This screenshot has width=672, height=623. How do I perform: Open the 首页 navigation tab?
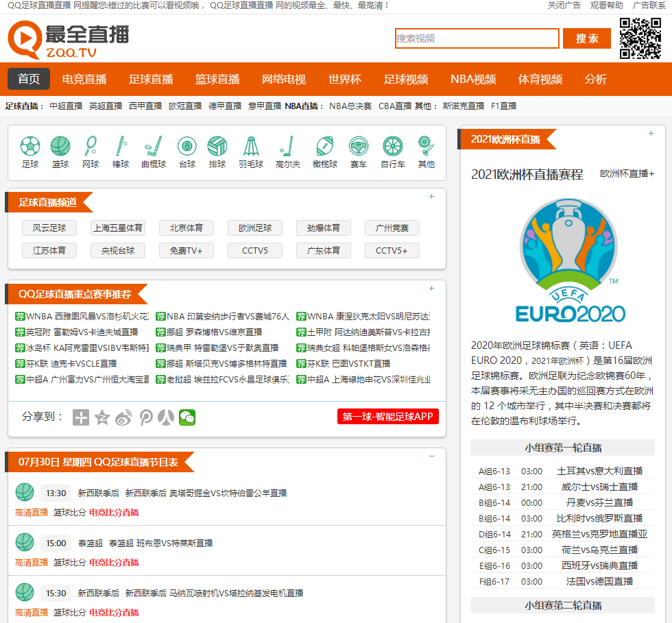tap(29, 79)
